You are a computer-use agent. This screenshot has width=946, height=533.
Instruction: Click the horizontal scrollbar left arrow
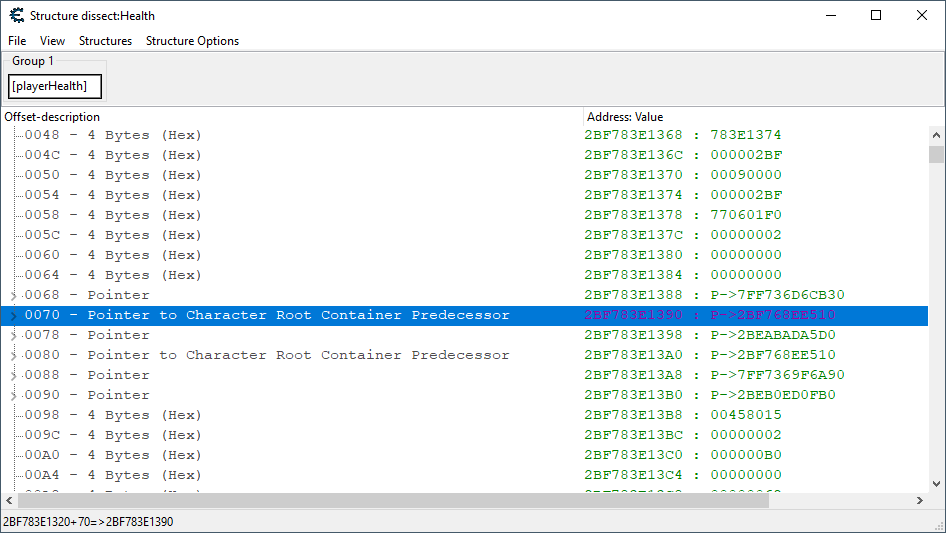coord(9,500)
